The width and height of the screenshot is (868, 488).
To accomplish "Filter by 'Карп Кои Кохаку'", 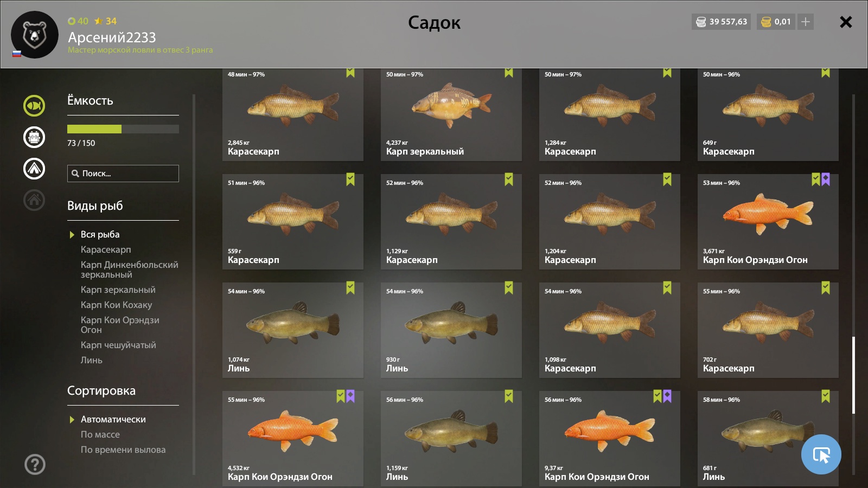I will point(117,305).
